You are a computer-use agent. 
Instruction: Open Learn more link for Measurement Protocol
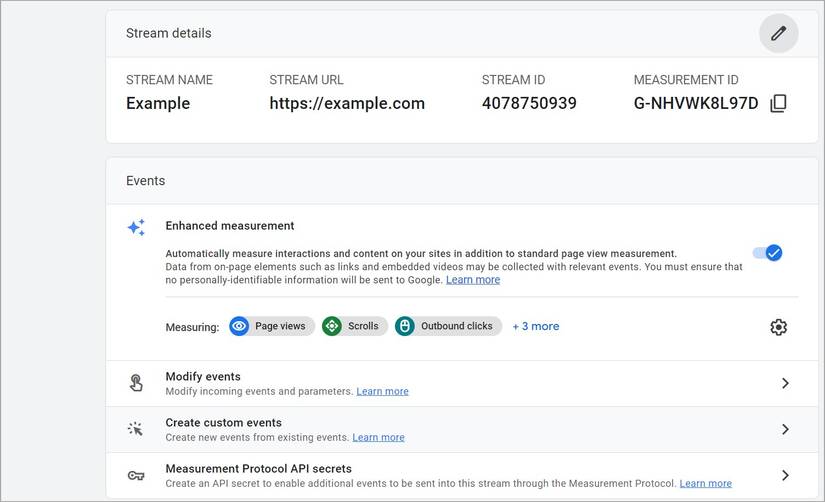(x=706, y=484)
